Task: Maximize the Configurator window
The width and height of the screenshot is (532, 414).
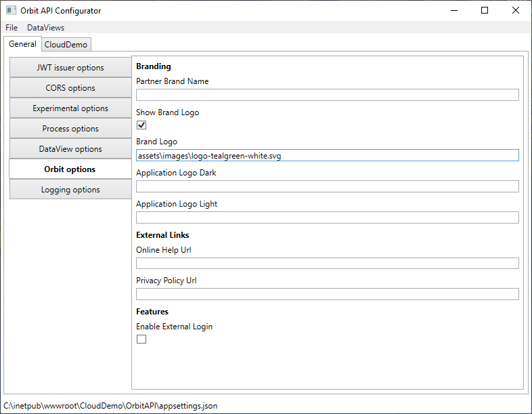Action: 485,11
